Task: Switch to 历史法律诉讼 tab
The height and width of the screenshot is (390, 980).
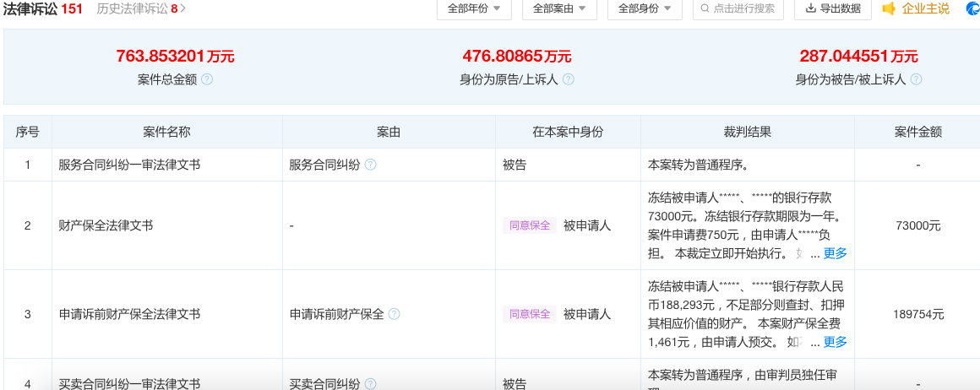Action: 140,8
